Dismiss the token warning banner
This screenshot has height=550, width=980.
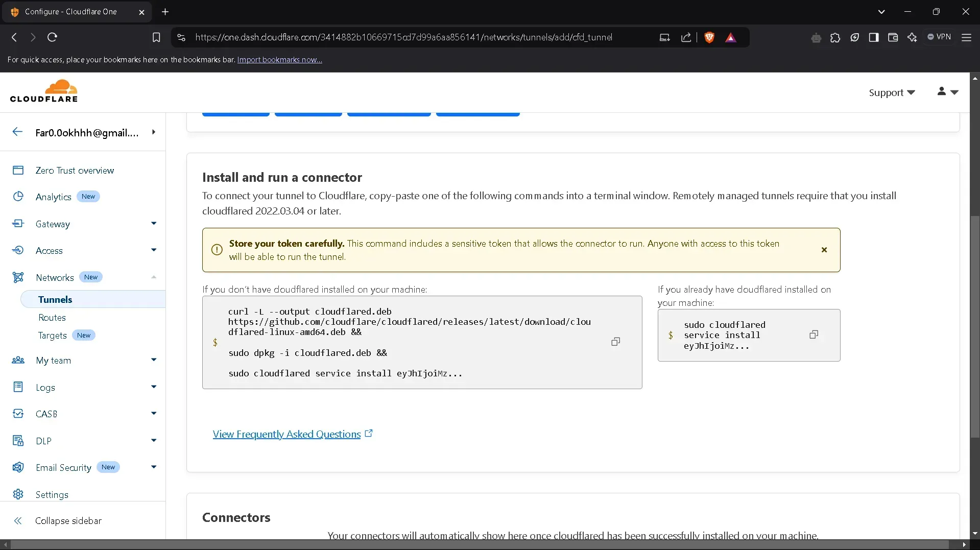[824, 250]
